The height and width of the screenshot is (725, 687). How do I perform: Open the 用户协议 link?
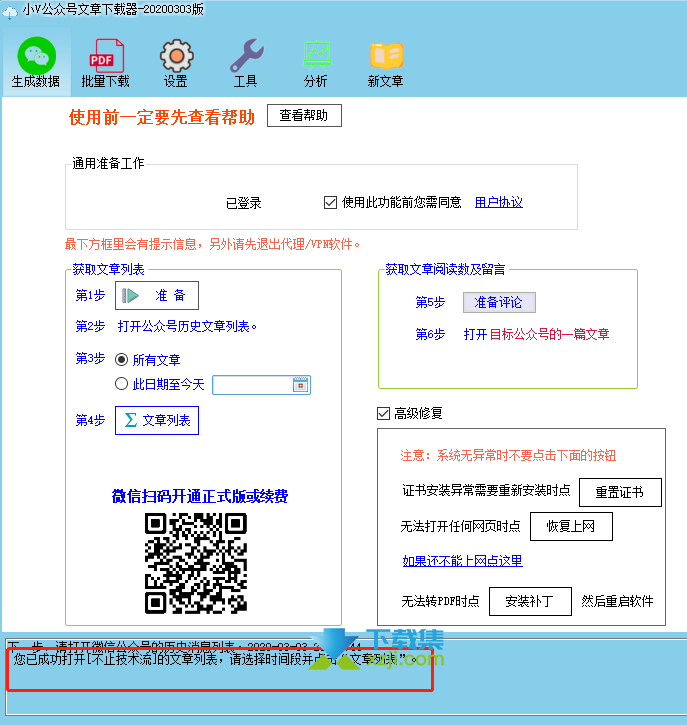[x=499, y=202]
